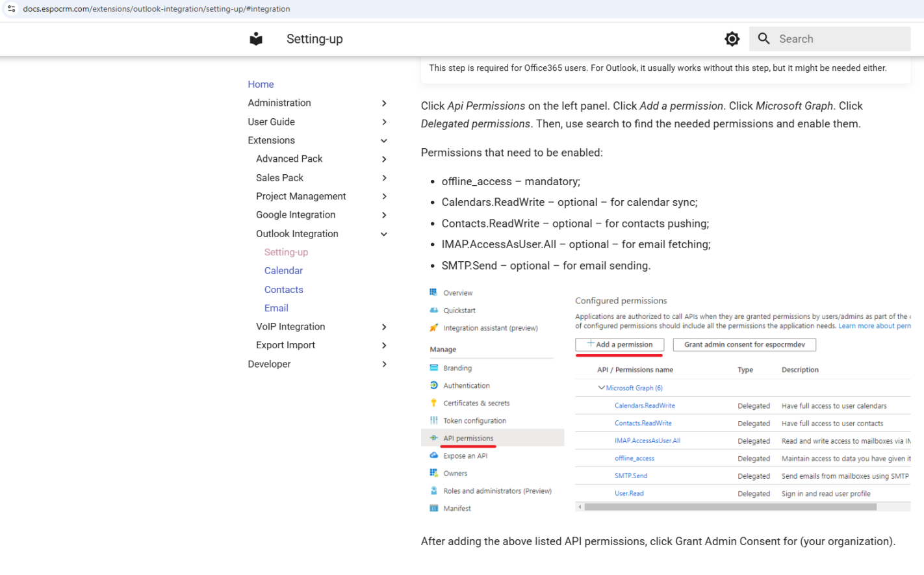Select the Setting-up page link
924x575 pixels.
pos(286,252)
